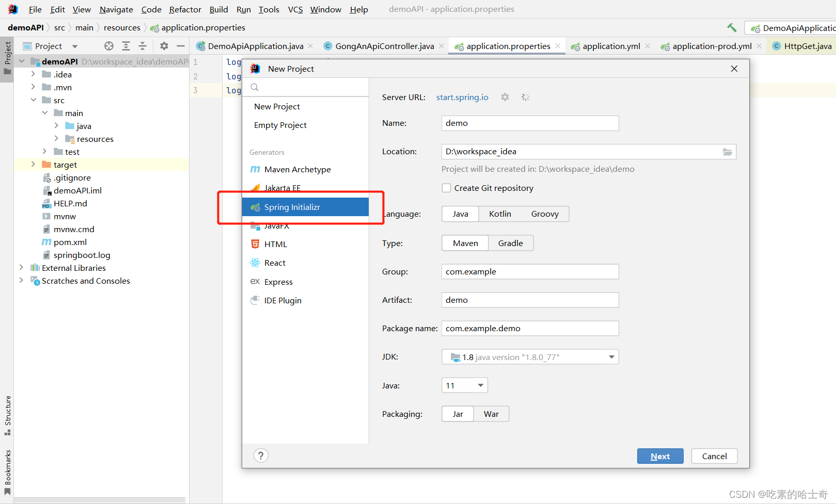
Task: Switch to GongAnApiController.java tab
Action: (x=384, y=46)
